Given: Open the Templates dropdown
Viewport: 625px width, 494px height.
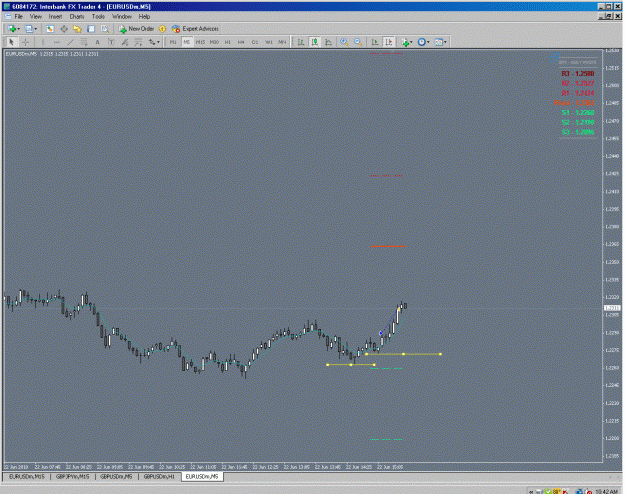Looking at the screenshot, I should 440,42.
